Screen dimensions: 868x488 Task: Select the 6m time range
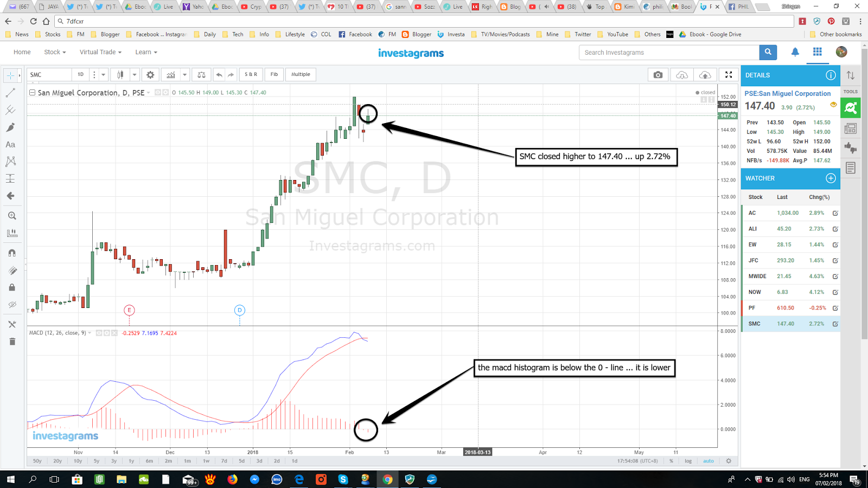click(149, 461)
